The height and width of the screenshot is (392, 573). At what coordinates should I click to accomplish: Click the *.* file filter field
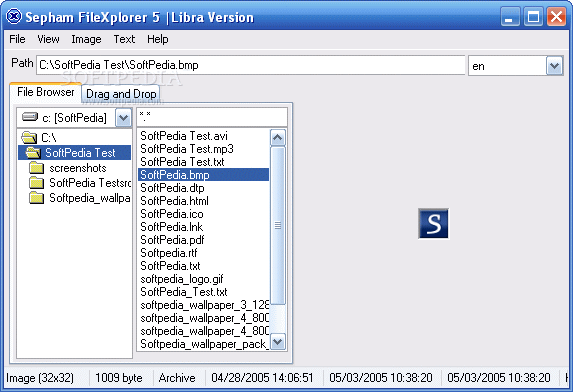click(212, 117)
